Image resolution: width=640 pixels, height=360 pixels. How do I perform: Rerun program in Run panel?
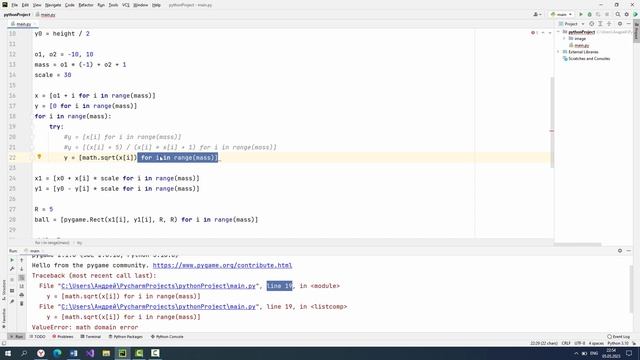[x=12, y=260]
